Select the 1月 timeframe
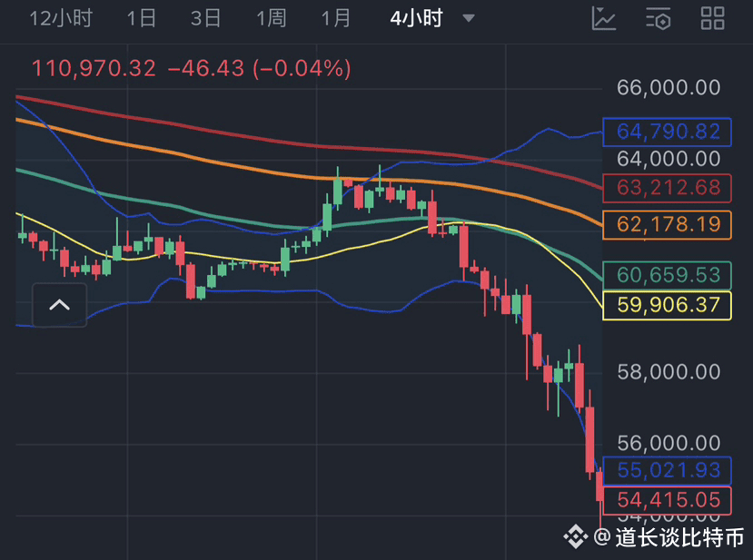Screen dimensions: 753x560 [336, 18]
